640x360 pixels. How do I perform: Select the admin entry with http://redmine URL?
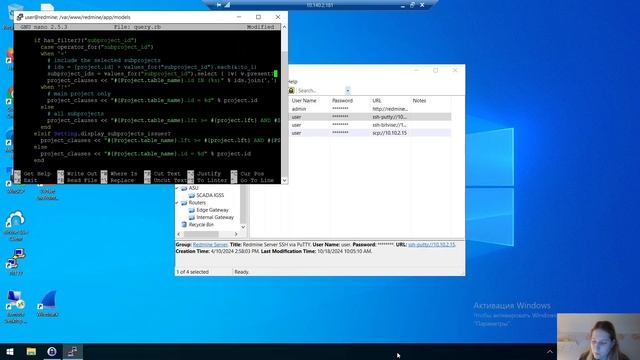click(370, 109)
